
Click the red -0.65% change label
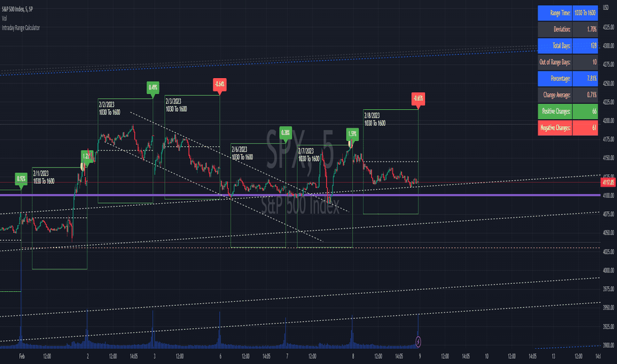coord(418,98)
